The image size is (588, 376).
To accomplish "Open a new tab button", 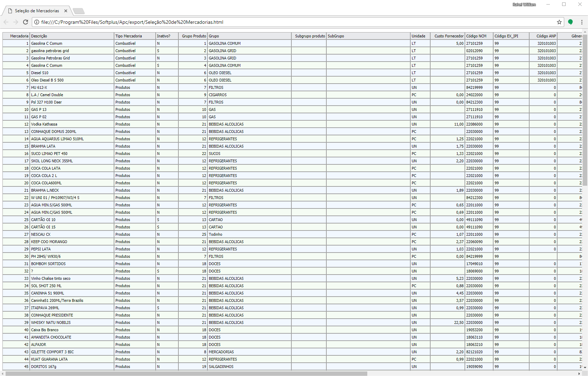I will pos(79,11).
